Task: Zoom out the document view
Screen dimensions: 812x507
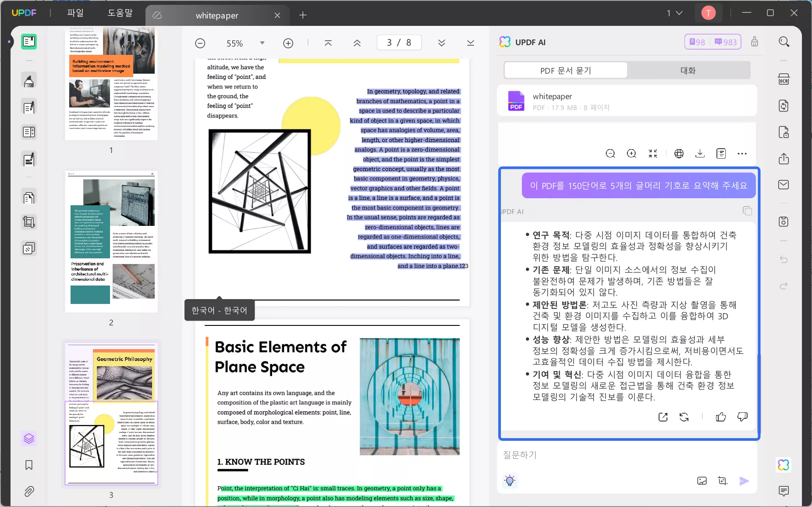Action: click(x=200, y=43)
